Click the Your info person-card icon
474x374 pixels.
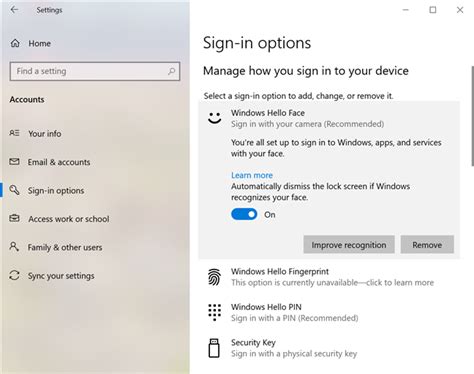click(14, 133)
